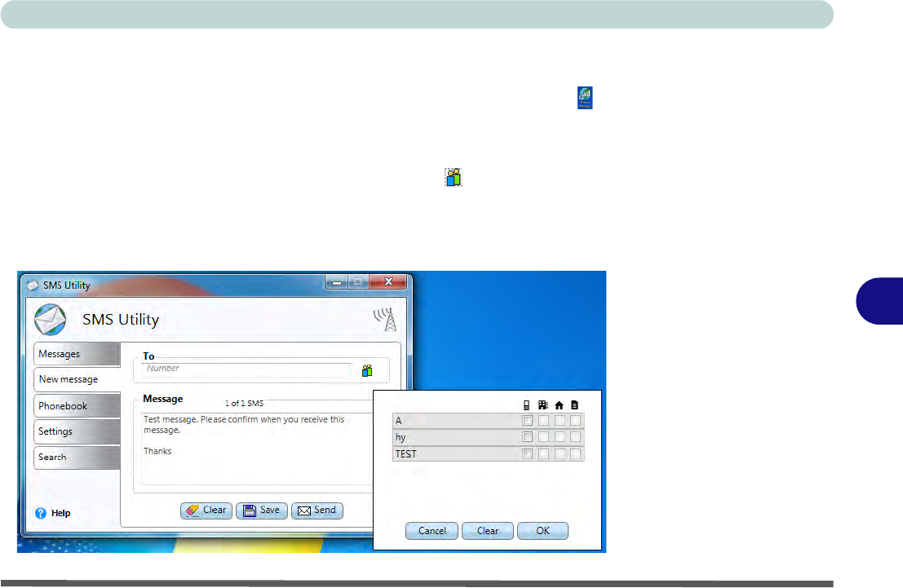
Task: Select the Search tab
Action: 76,457
